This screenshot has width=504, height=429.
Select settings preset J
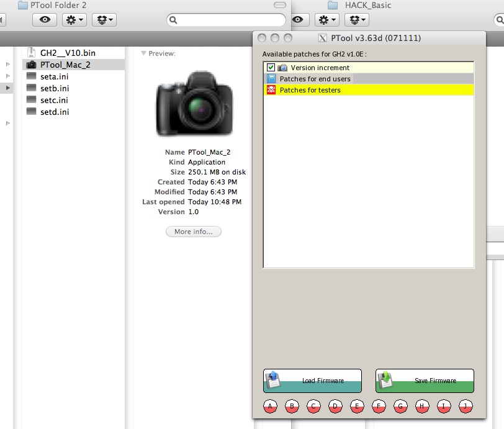pos(466,406)
